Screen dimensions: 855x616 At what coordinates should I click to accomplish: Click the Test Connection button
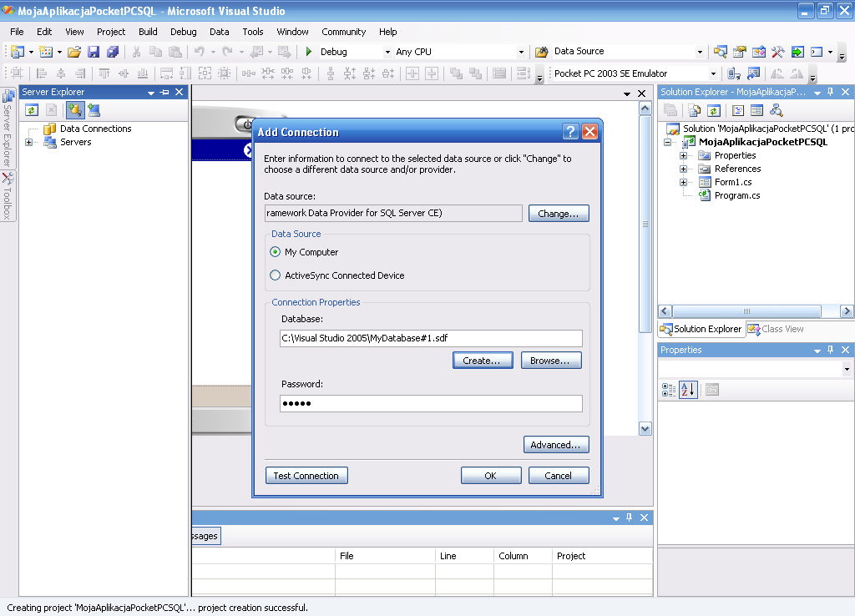pyautogui.click(x=306, y=476)
